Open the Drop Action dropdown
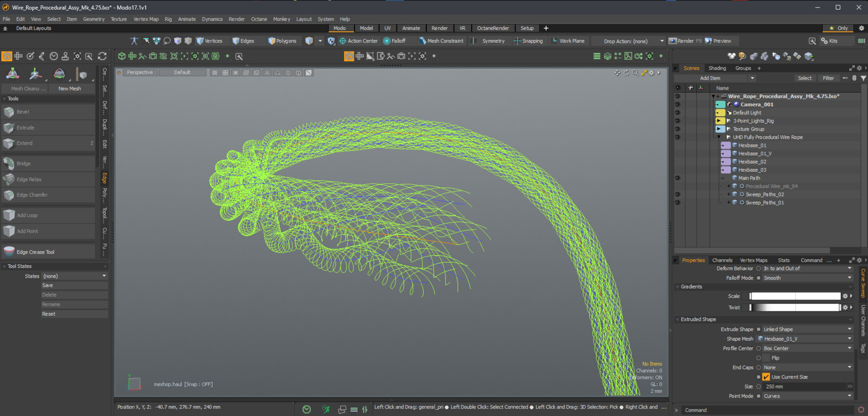 (x=628, y=41)
